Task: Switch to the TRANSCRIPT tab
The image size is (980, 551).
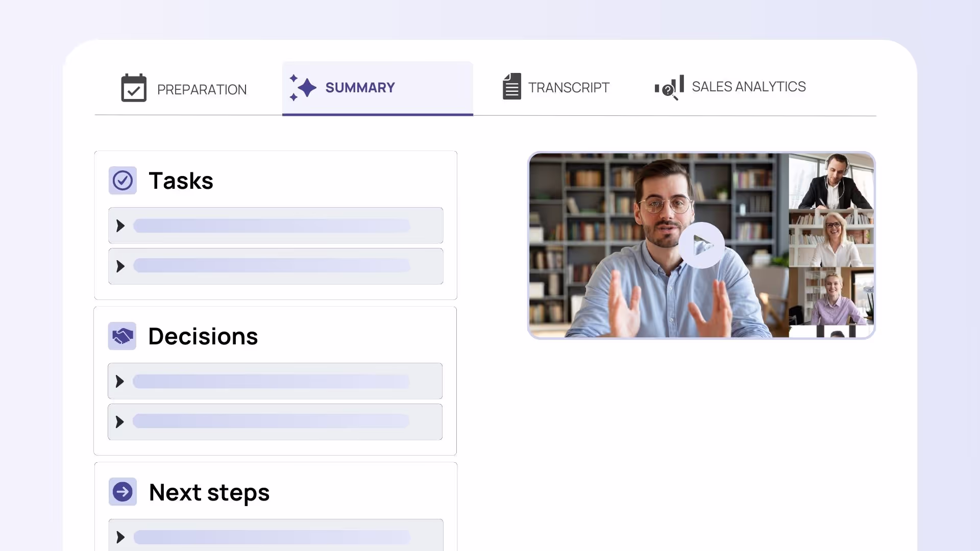Action: click(x=569, y=88)
